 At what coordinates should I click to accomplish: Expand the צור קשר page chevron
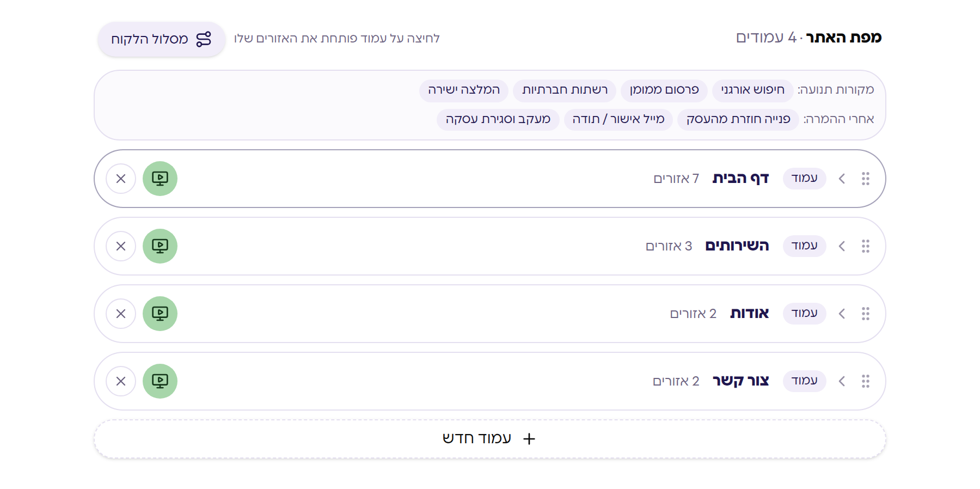pos(842,381)
